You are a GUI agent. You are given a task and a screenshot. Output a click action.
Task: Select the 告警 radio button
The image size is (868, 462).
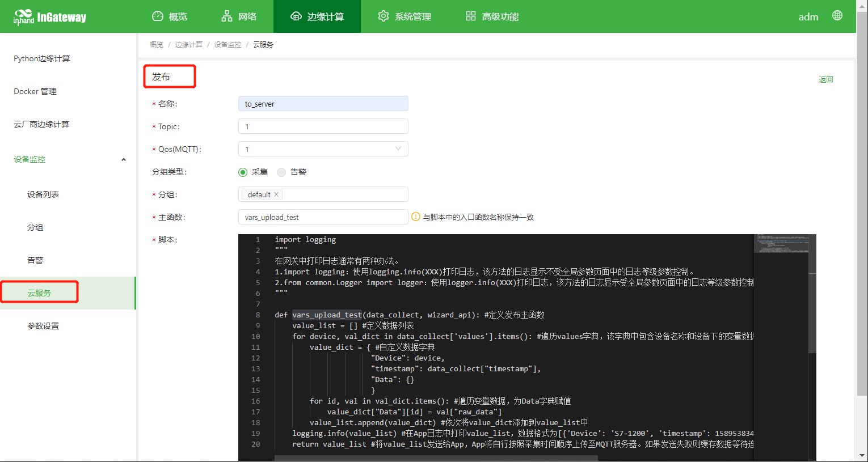(281, 172)
